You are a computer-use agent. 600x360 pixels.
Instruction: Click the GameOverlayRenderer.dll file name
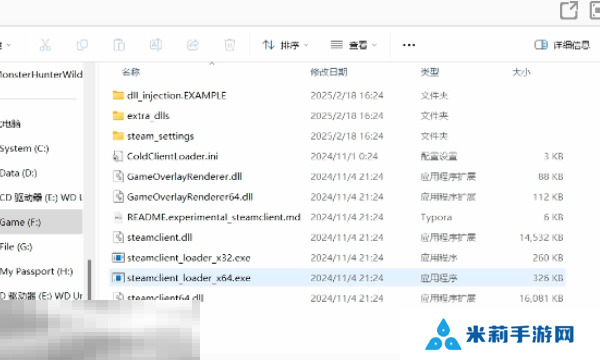click(x=184, y=176)
